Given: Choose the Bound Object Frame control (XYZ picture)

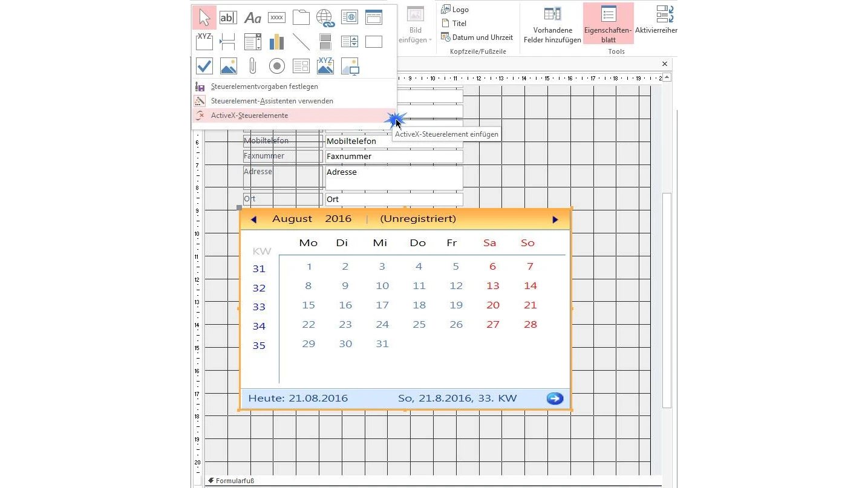Looking at the screenshot, I should pyautogui.click(x=325, y=65).
